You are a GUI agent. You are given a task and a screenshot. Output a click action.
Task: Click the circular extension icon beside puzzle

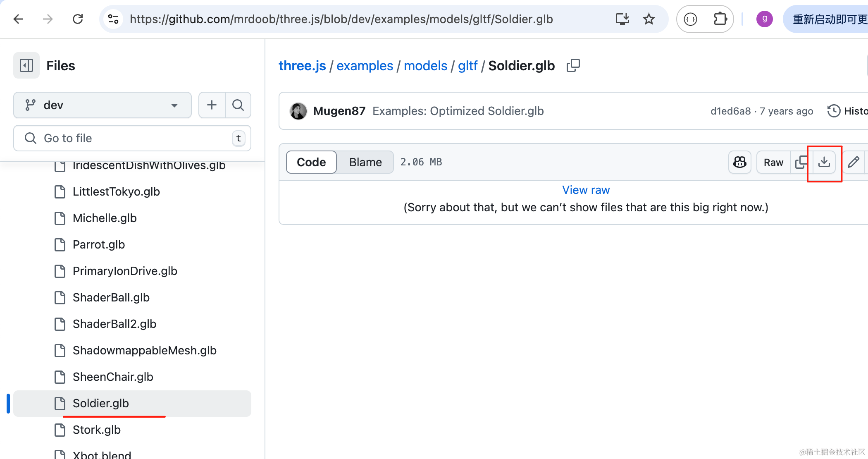(x=691, y=19)
